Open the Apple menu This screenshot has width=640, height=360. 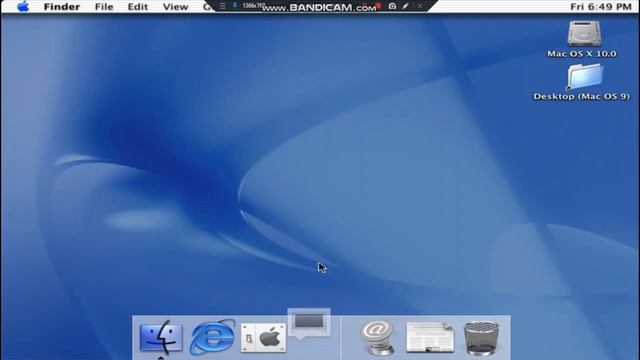pos(23,7)
